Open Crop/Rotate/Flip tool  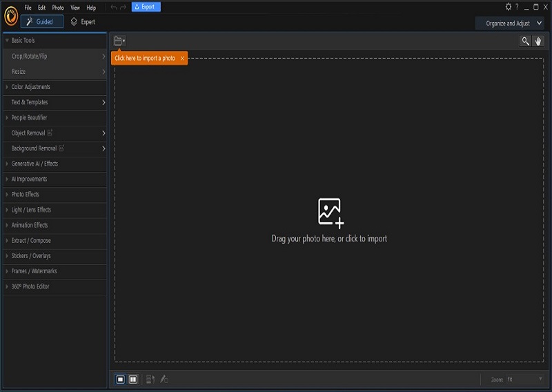(55, 56)
